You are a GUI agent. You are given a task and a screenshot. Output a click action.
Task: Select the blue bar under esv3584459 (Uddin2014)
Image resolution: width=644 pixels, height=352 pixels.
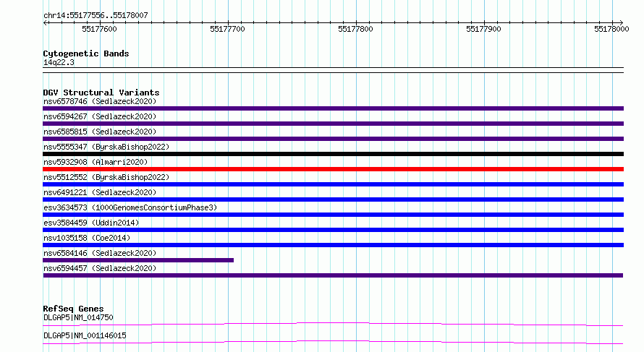[333, 230]
